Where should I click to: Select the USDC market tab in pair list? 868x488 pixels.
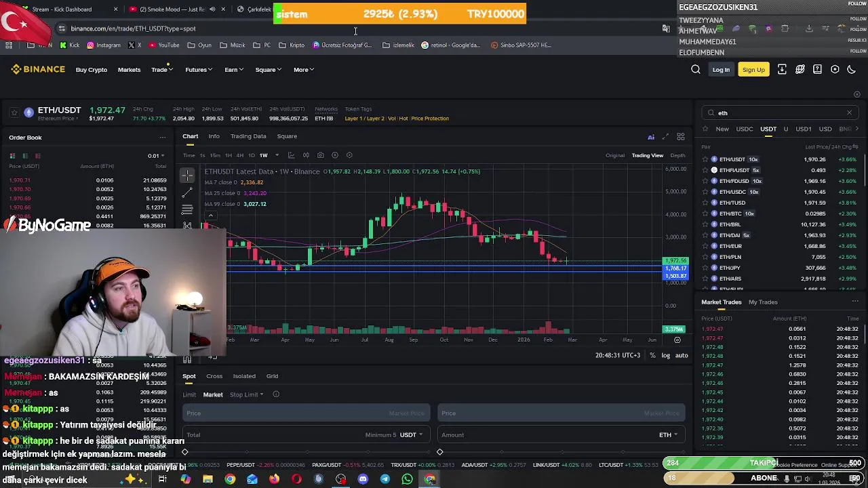[745, 129]
